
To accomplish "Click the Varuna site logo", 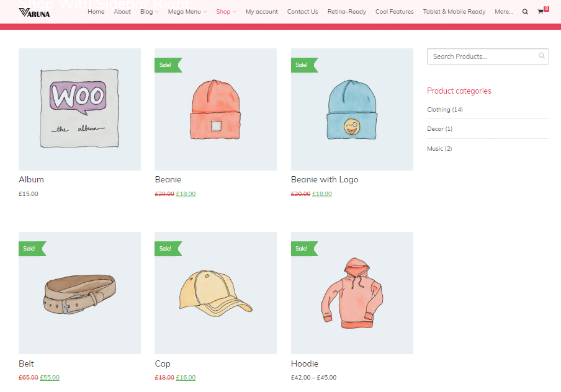I will (x=35, y=11).
